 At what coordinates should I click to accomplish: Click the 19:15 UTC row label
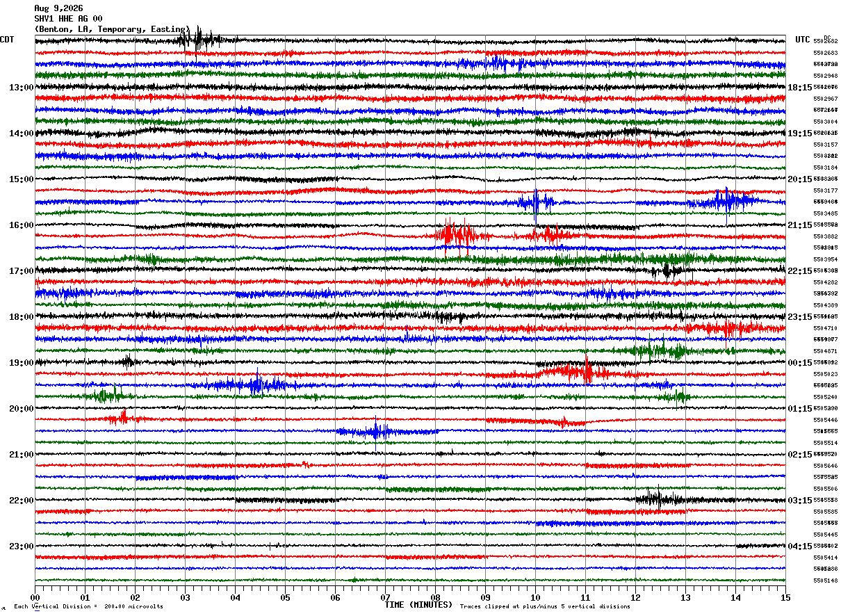tap(800, 133)
